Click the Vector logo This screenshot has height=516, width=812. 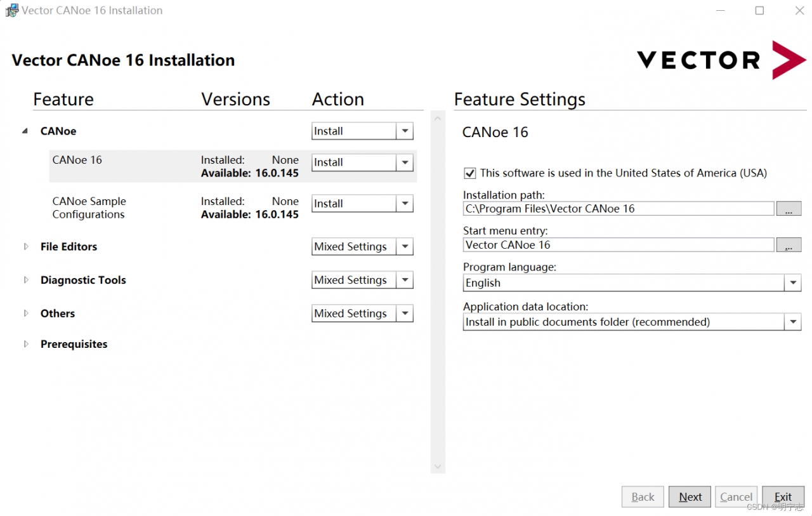(x=721, y=60)
